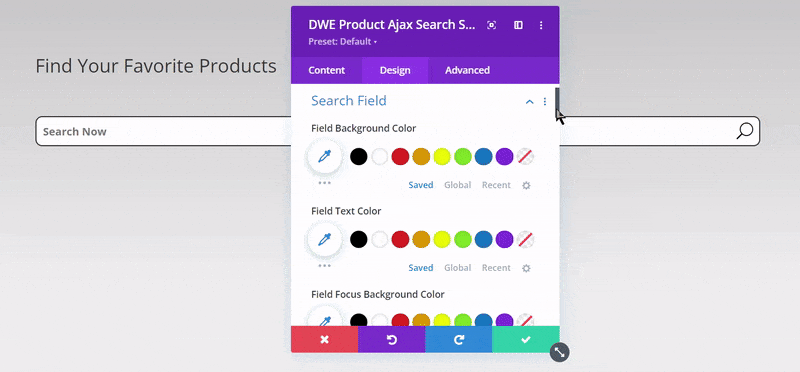Show Saved colors for Field Background Color
The image size is (800, 372).
click(x=421, y=185)
